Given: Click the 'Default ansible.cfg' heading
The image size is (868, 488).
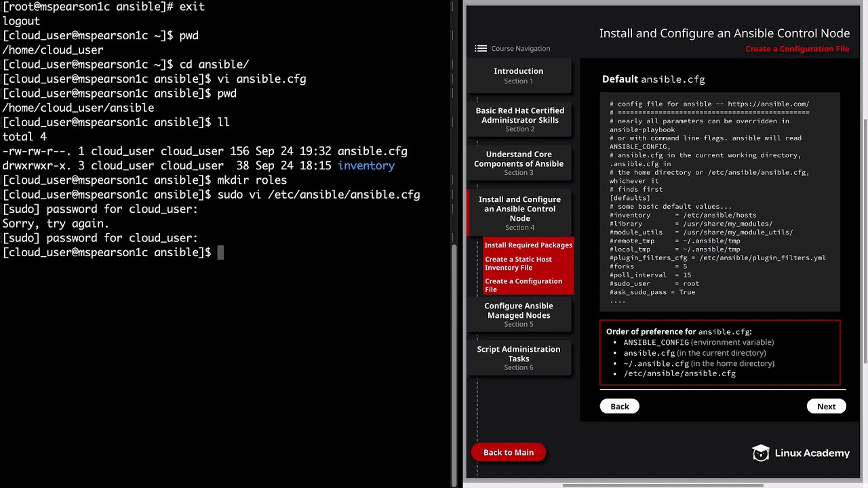Looking at the screenshot, I should point(654,79).
